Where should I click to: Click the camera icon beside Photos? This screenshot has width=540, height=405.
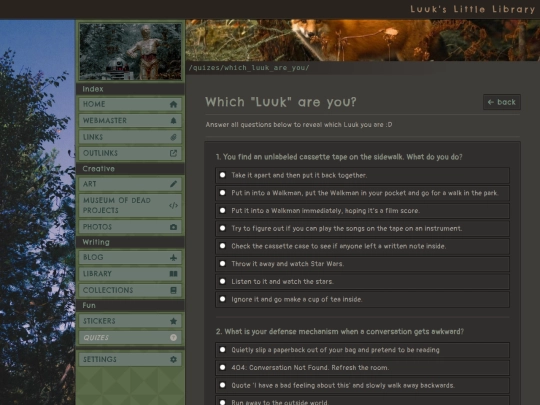pos(173,227)
